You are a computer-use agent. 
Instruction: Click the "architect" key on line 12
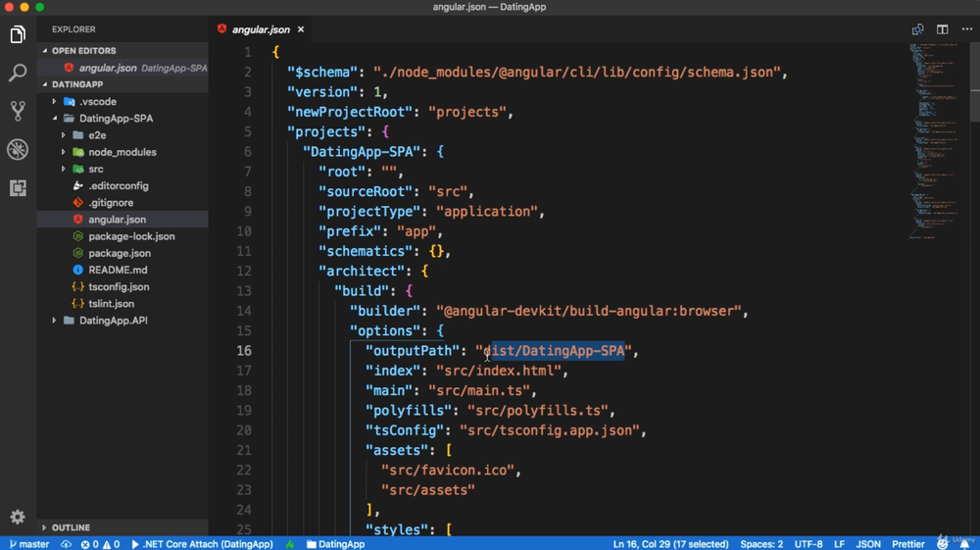[362, 271]
